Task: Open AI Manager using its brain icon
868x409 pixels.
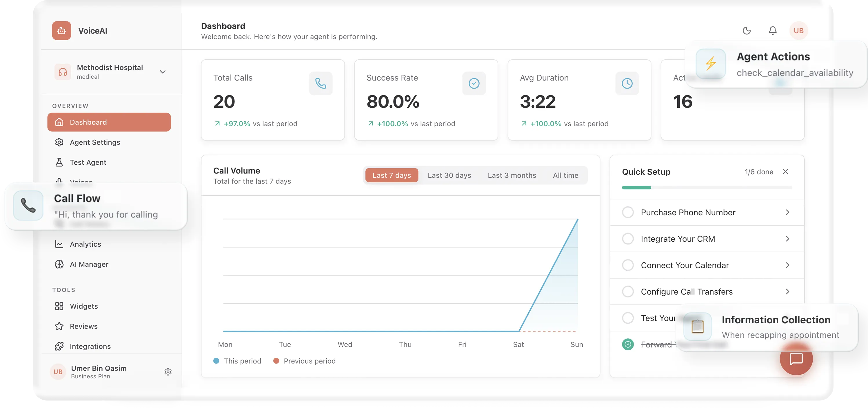Action: pos(59,264)
